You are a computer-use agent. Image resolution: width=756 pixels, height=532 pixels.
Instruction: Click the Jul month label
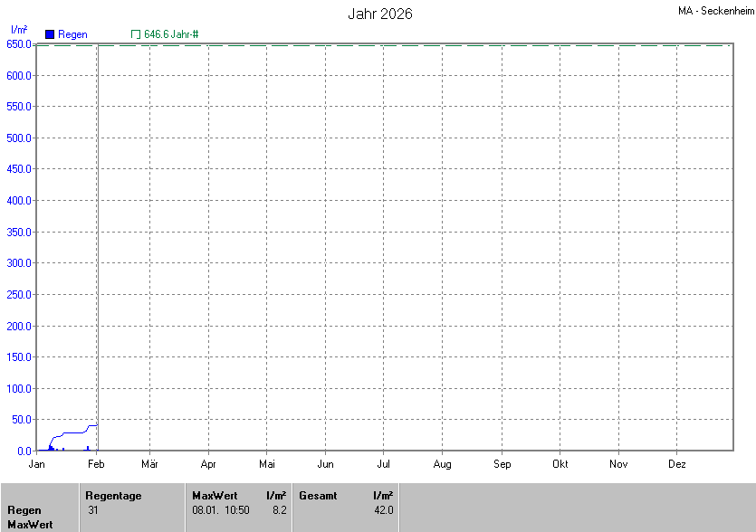[384, 464]
